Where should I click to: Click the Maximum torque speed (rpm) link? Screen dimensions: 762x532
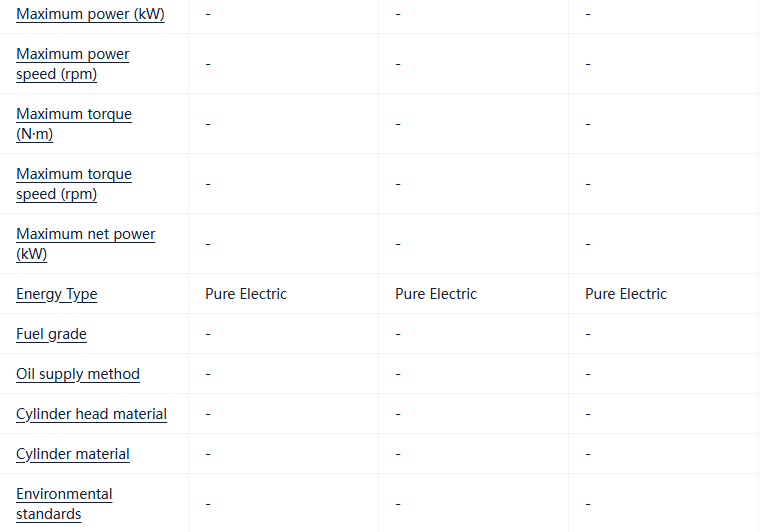73,184
